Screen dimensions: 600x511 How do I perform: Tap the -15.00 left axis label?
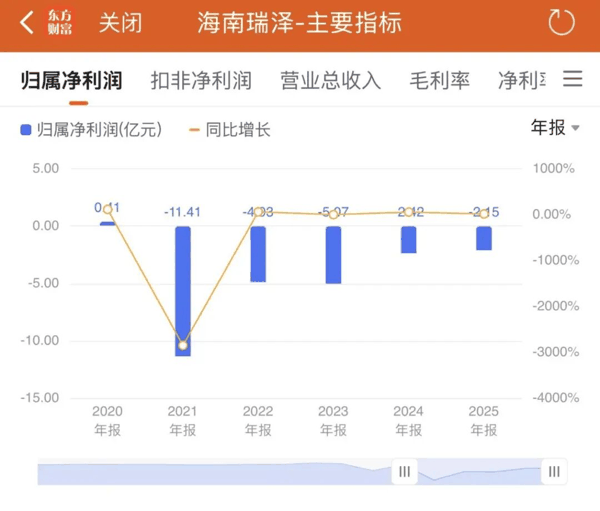click(40, 398)
